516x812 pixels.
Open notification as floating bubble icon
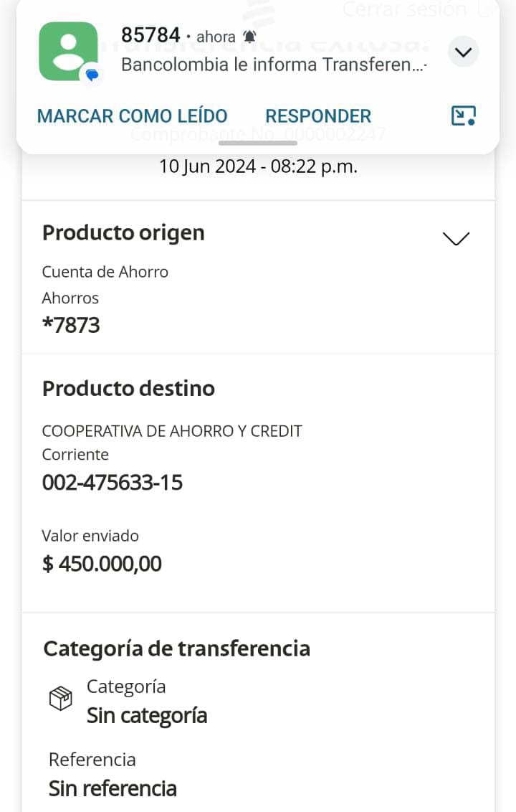pos(464,115)
